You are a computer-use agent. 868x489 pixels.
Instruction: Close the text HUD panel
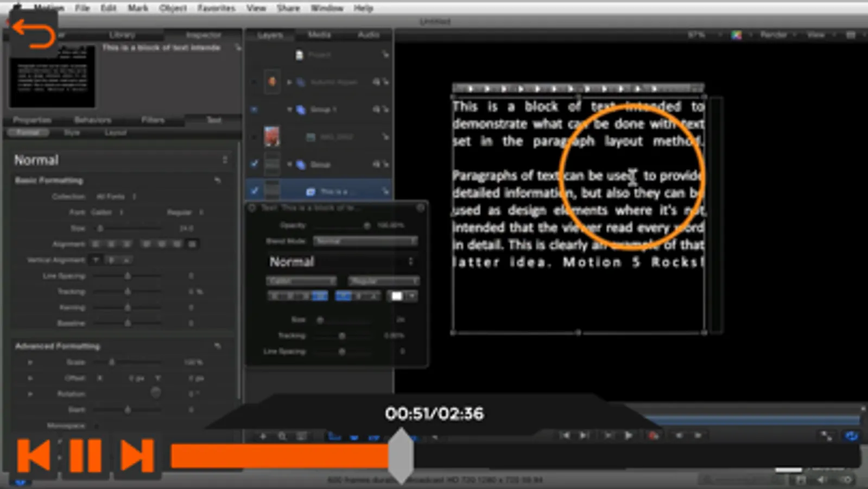(x=252, y=208)
